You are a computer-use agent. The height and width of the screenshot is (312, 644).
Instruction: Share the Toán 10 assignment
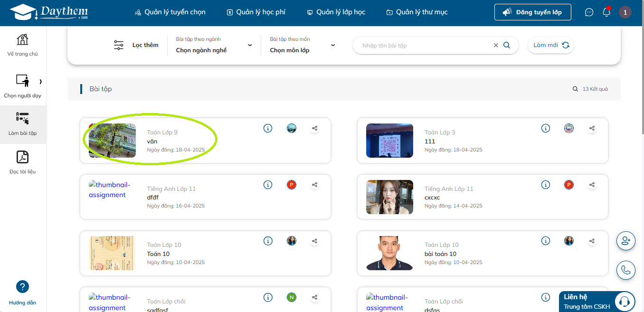coord(314,241)
